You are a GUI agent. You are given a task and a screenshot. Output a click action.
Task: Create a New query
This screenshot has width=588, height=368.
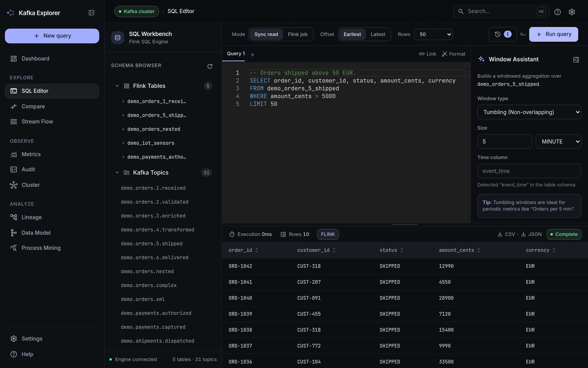pyautogui.click(x=52, y=36)
